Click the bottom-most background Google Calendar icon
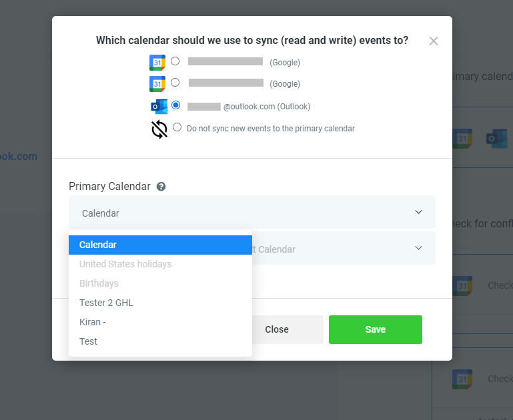Viewport: 513px width, 420px height. click(462, 379)
